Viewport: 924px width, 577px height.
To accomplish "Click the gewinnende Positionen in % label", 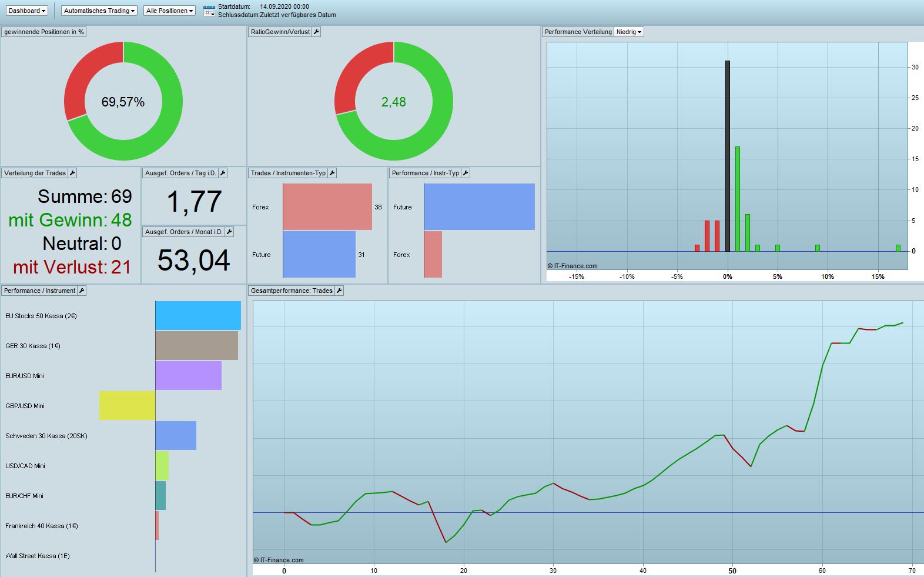I will click(44, 32).
